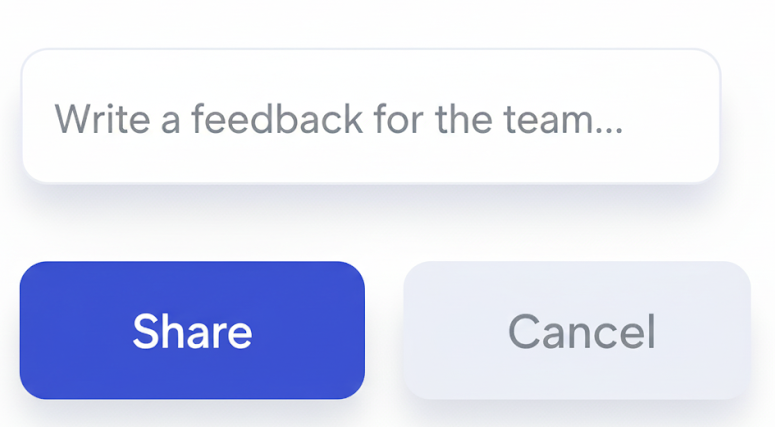Tap Cancel beside the Share button
Screen dimensions: 775x427
click(x=577, y=331)
